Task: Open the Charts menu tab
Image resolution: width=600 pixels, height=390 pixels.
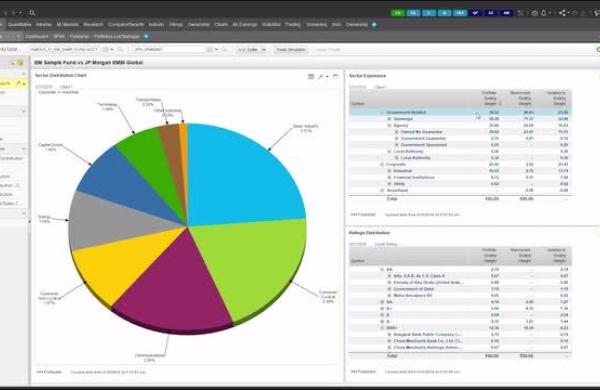Action: tap(221, 24)
